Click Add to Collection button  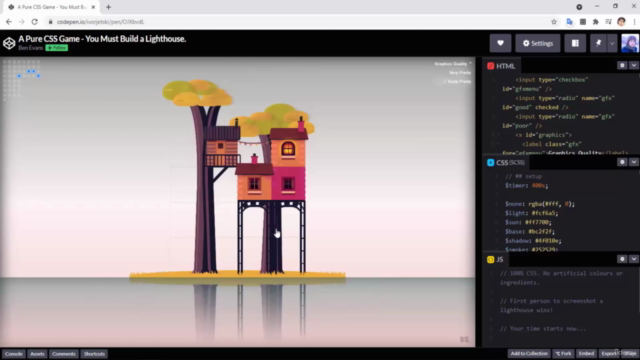[529, 353]
